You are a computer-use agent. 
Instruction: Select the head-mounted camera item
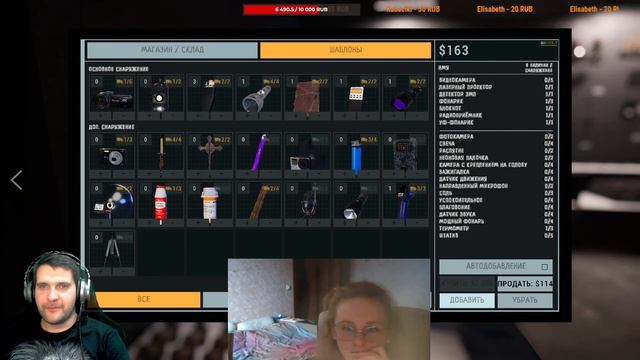coord(307,156)
